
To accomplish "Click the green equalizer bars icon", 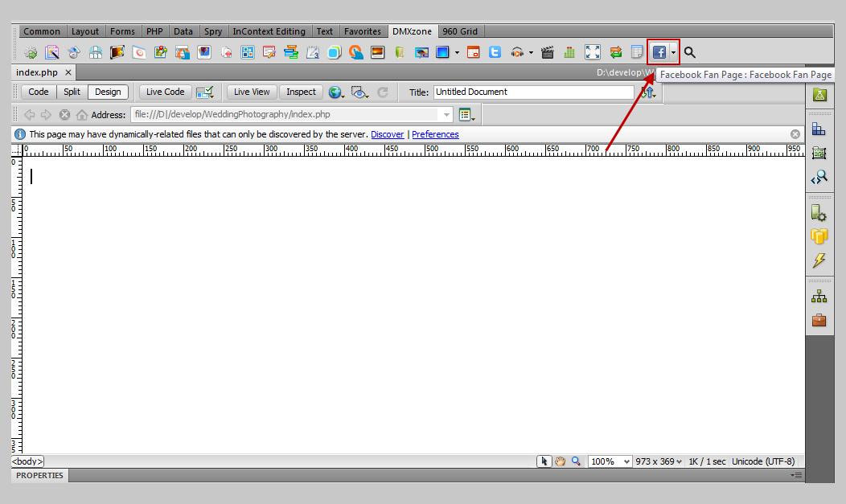I will click(x=569, y=52).
